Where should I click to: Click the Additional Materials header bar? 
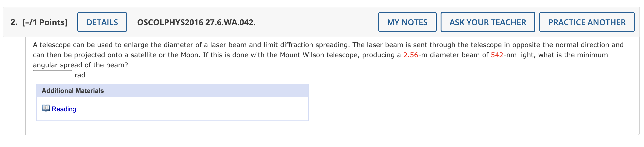coord(72,91)
